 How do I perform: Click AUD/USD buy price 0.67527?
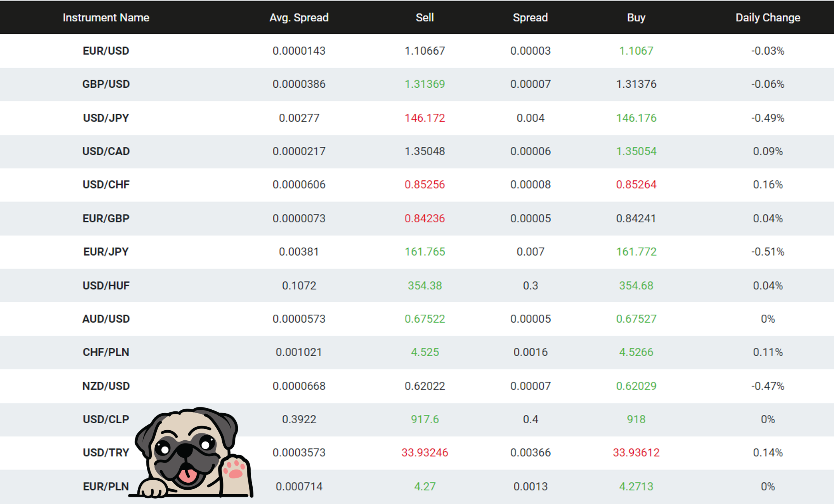(636, 319)
